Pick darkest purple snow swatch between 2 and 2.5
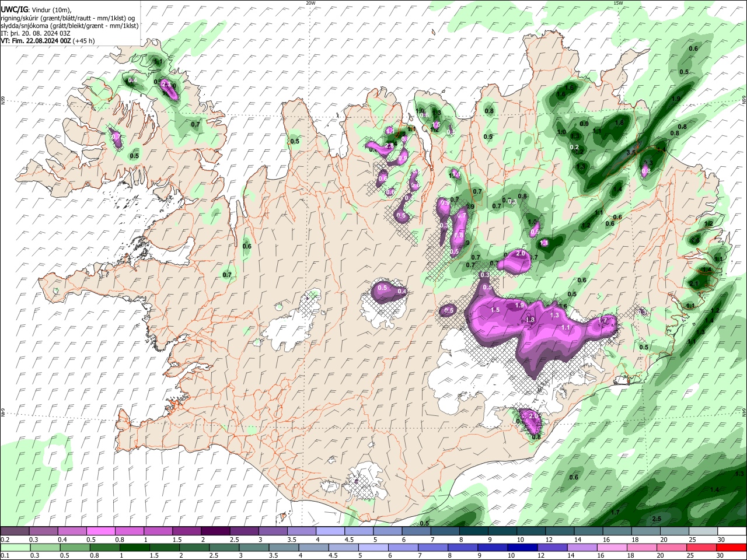Viewport: 747px width, 560px height. 215,531
